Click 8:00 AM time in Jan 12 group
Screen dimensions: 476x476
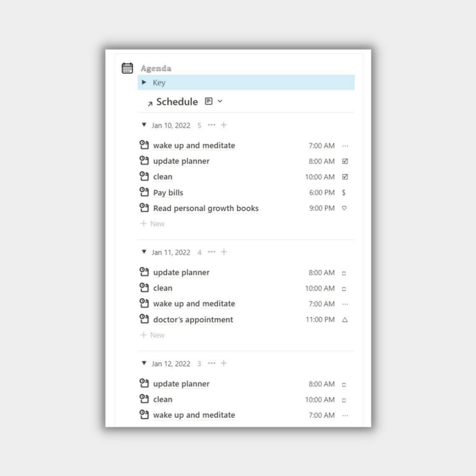pos(322,384)
